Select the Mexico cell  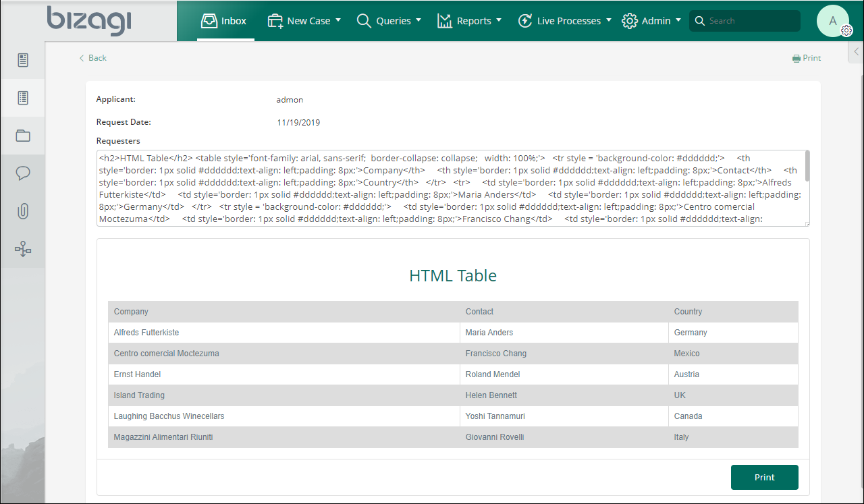[x=734, y=354]
